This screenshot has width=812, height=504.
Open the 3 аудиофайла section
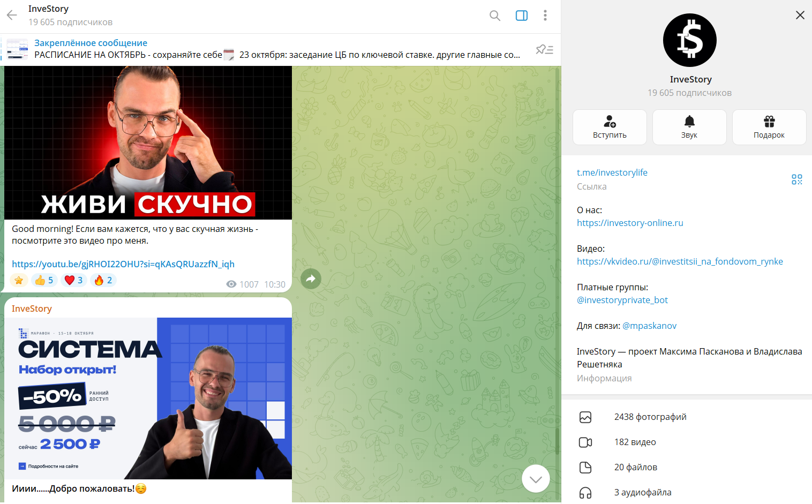point(687,493)
